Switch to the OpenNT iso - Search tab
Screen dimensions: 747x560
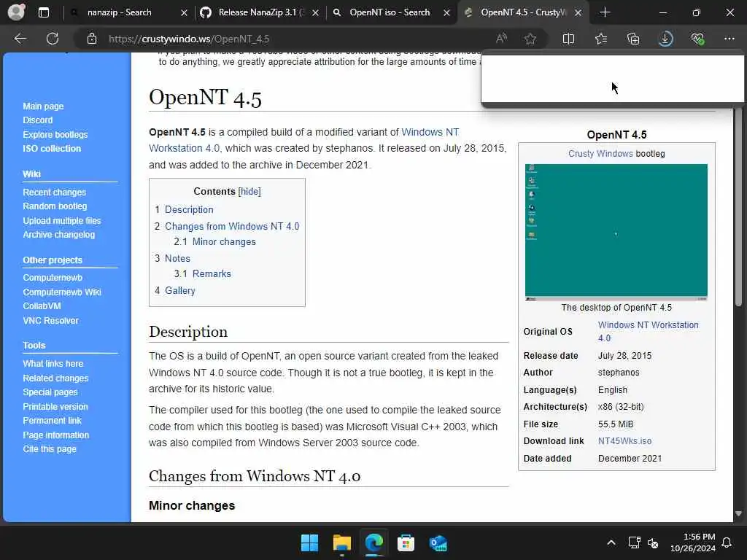(x=390, y=12)
